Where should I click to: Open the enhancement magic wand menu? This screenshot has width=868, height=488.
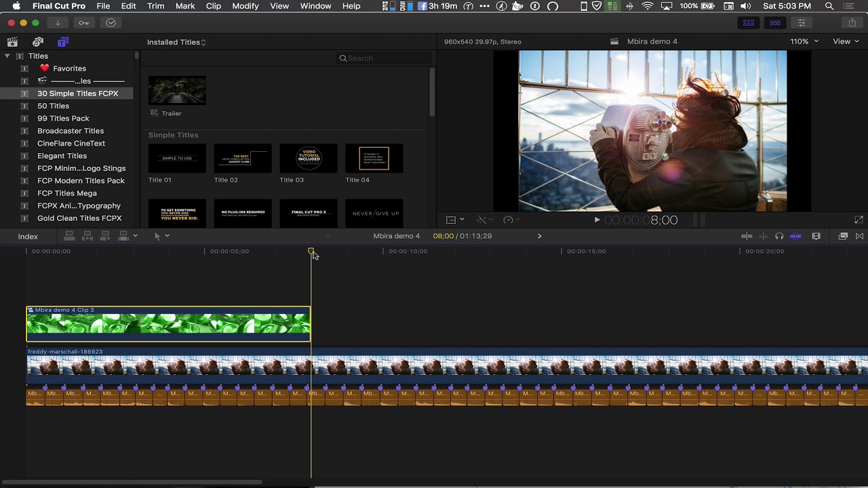click(484, 220)
